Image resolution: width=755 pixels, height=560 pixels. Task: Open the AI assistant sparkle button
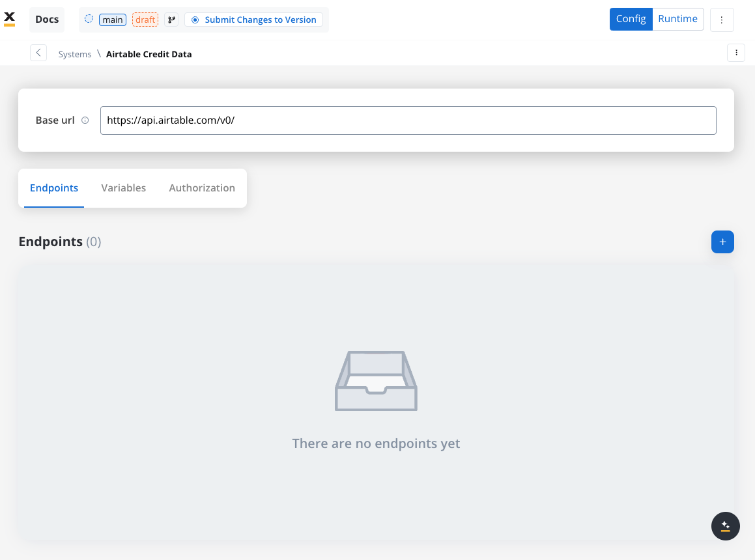725,525
